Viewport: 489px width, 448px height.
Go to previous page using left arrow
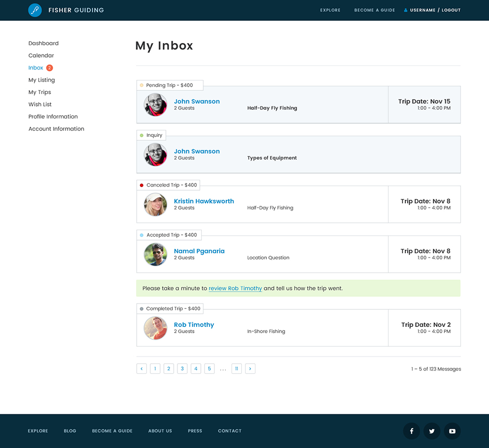click(141, 368)
